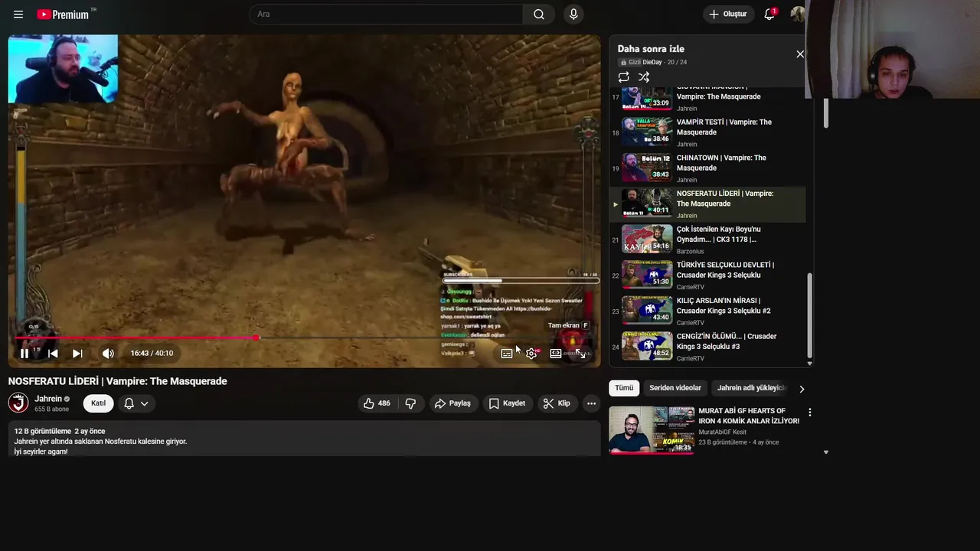The image size is (980, 551).
Task: Click the magnifier search button
Action: tap(539, 14)
